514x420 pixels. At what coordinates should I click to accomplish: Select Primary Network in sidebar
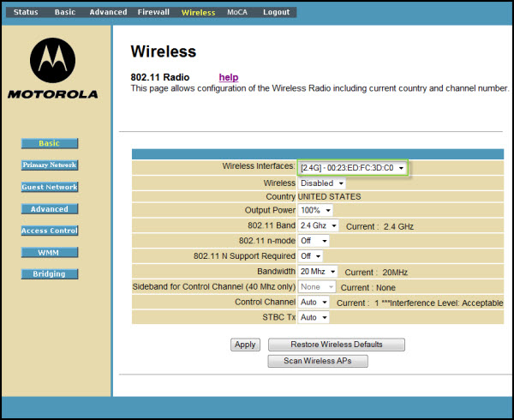tap(50, 165)
